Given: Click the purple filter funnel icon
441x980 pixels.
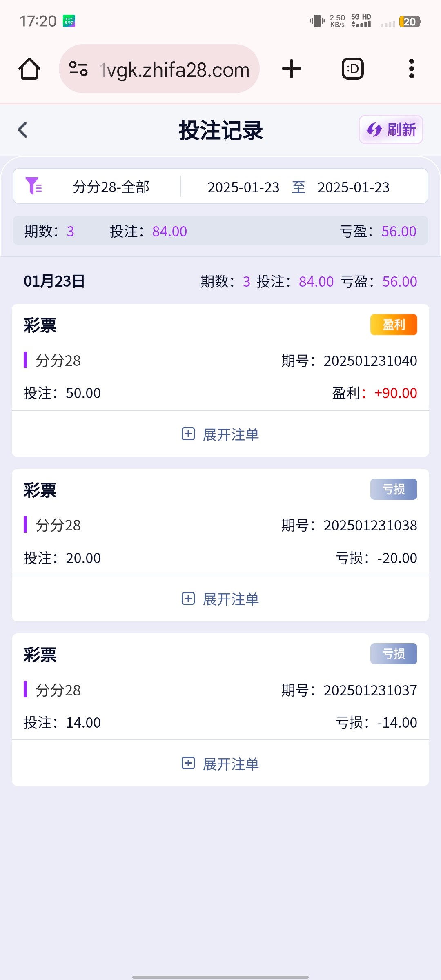Looking at the screenshot, I should pyautogui.click(x=33, y=186).
